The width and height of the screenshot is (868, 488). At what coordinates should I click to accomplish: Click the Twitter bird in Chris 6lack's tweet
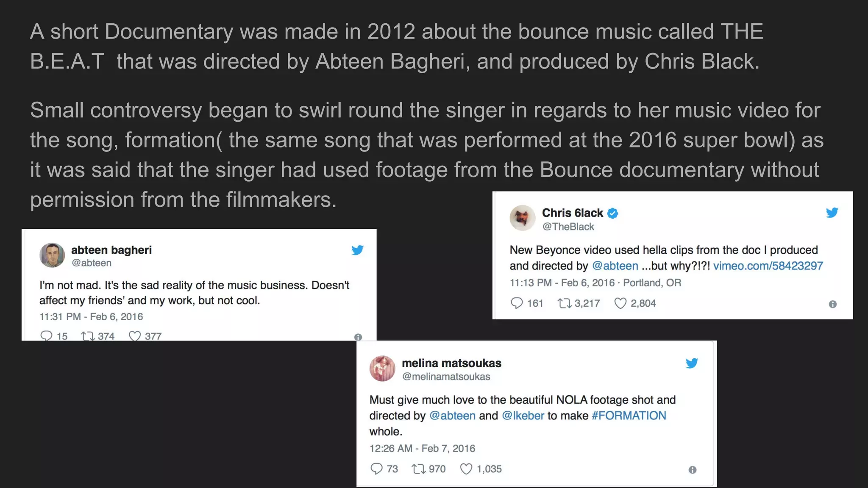coord(832,212)
